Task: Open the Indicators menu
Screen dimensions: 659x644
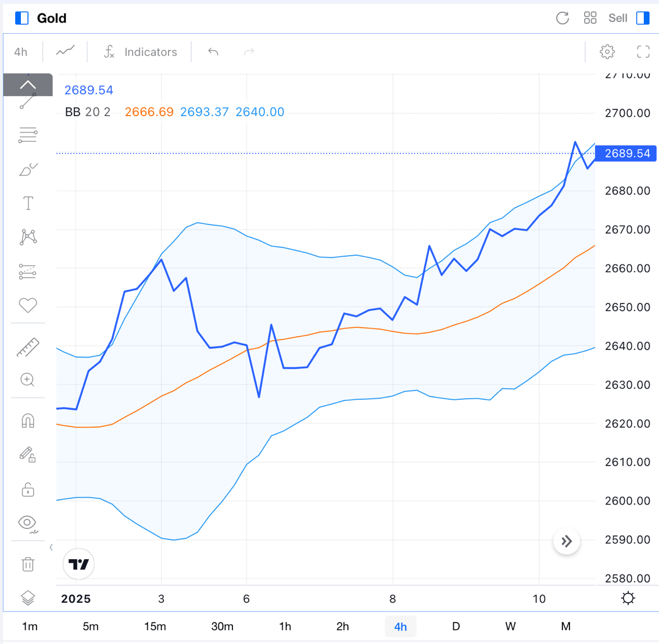Action: point(140,52)
